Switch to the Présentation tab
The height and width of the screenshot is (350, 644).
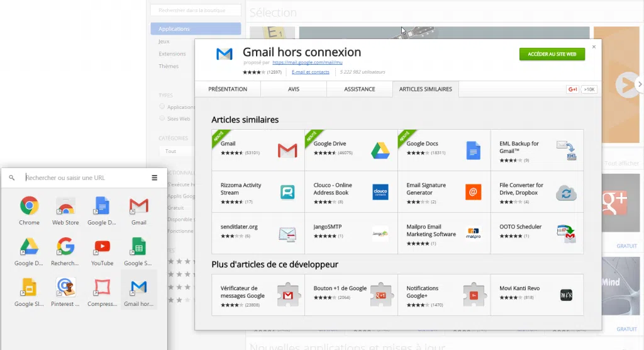pyautogui.click(x=228, y=89)
